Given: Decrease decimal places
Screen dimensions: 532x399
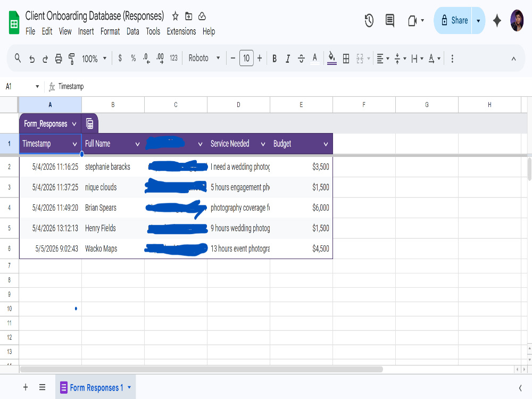Looking at the screenshot, I should coord(146,59).
